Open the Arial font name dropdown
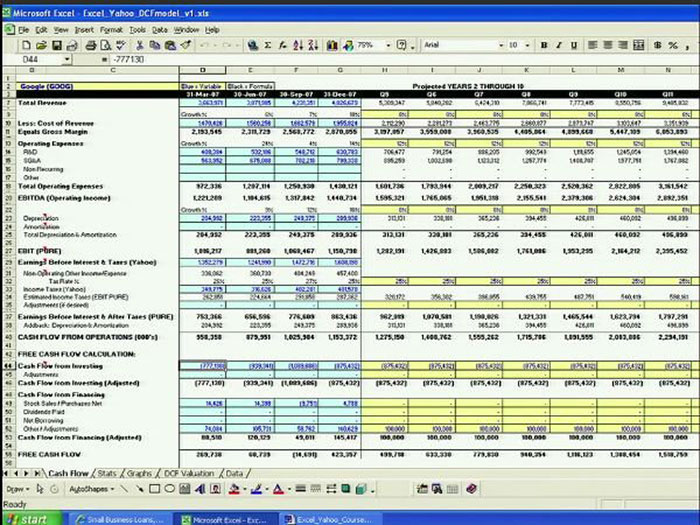This screenshot has width=700, height=525. pos(501,45)
